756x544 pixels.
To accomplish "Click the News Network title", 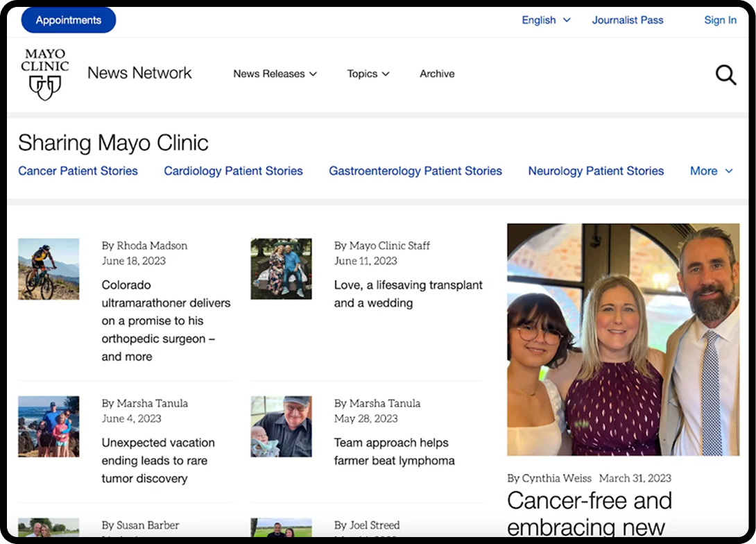I will point(139,73).
